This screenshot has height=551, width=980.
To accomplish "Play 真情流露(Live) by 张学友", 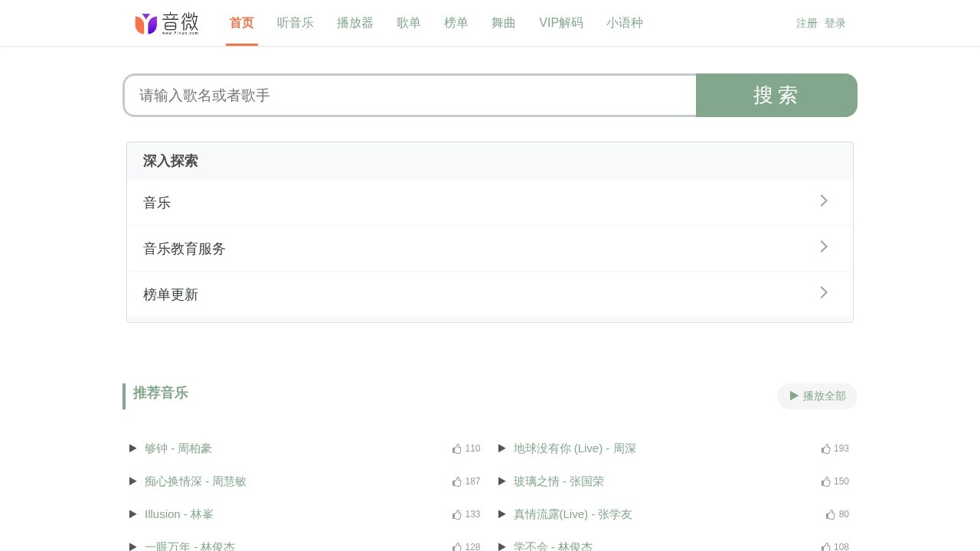I will tap(502, 514).
